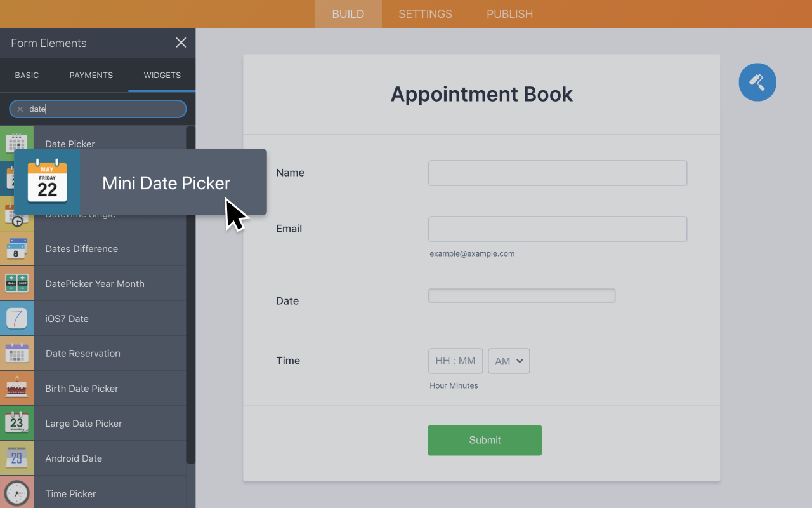Open the WIDGETS tab
Viewport: 812px width, 508px height.
coord(162,75)
